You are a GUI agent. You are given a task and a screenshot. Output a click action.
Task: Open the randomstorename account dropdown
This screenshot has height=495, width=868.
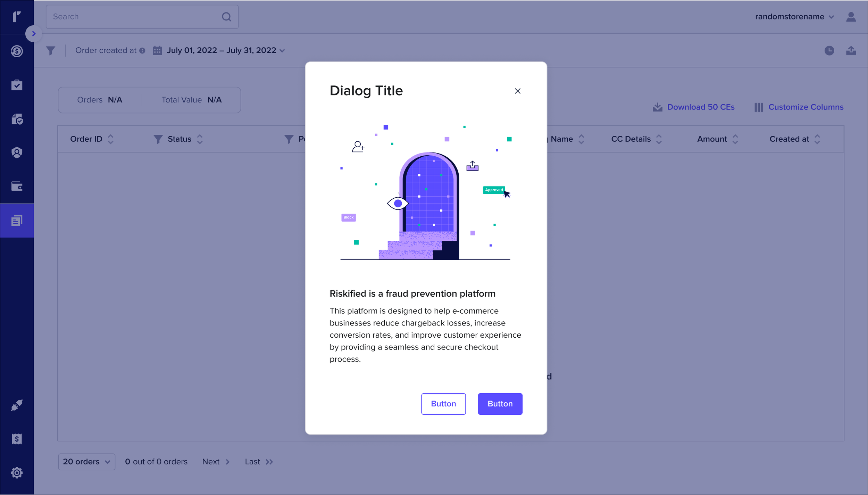794,17
